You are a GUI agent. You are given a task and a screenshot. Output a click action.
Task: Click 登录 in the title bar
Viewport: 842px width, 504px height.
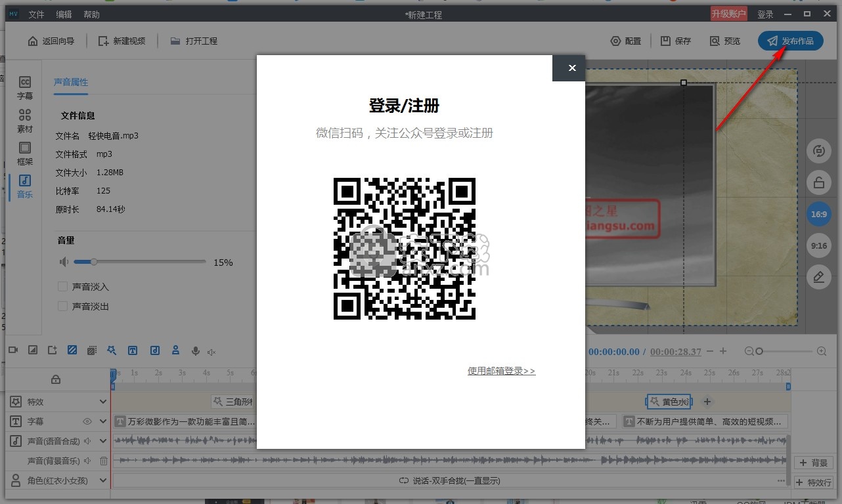click(x=765, y=14)
